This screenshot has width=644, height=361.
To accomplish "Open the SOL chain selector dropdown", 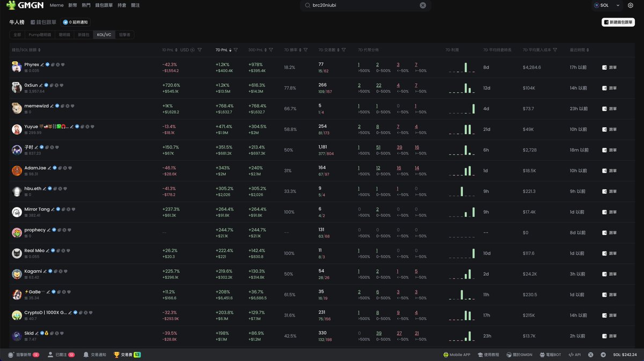I will [x=606, y=5].
